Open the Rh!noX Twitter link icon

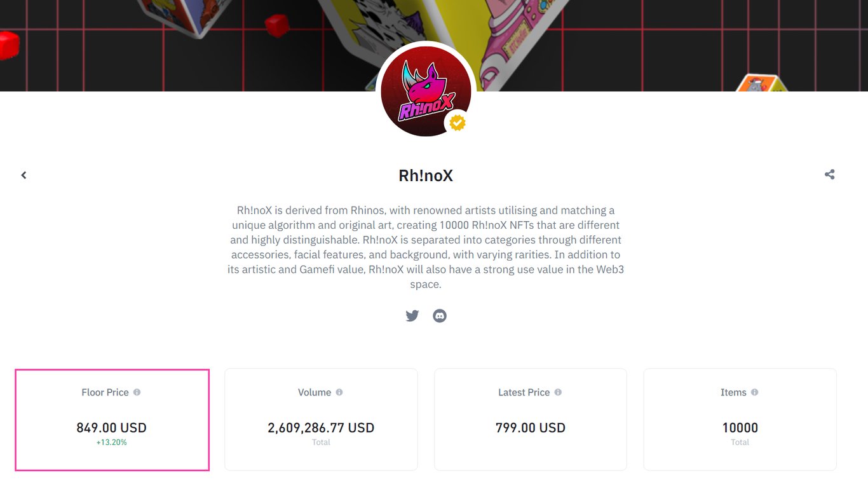412,315
